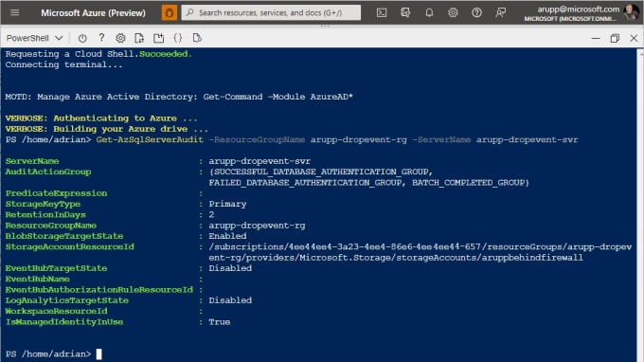Click the -ResourceGroupName parameter text
Image resolution: width=644 pixels, height=362 pixels.
[x=257, y=139]
